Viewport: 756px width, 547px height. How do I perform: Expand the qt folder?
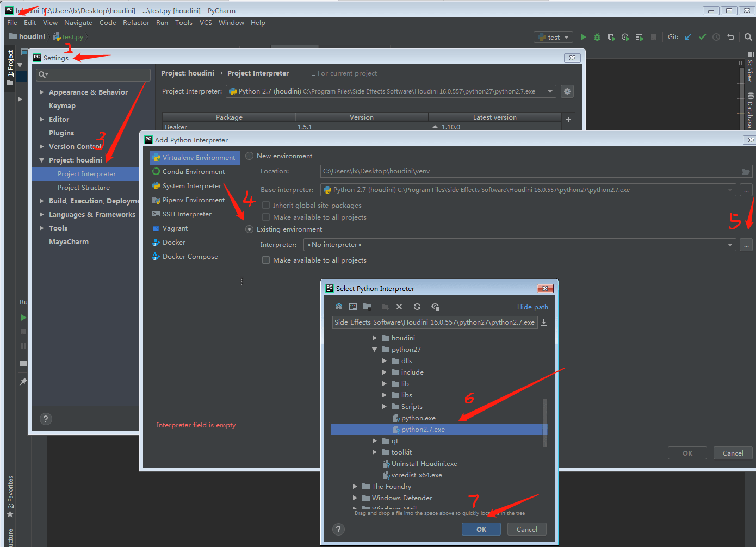[x=374, y=440]
